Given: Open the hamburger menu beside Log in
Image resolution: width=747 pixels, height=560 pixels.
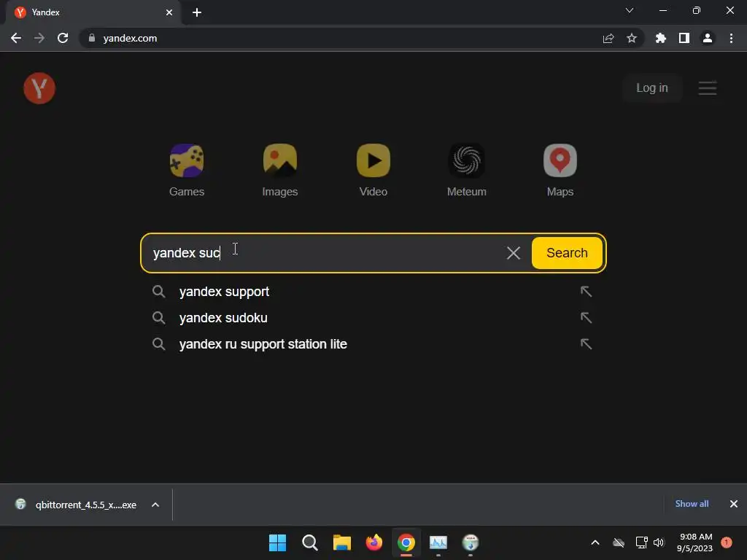Looking at the screenshot, I should point(708,87).
